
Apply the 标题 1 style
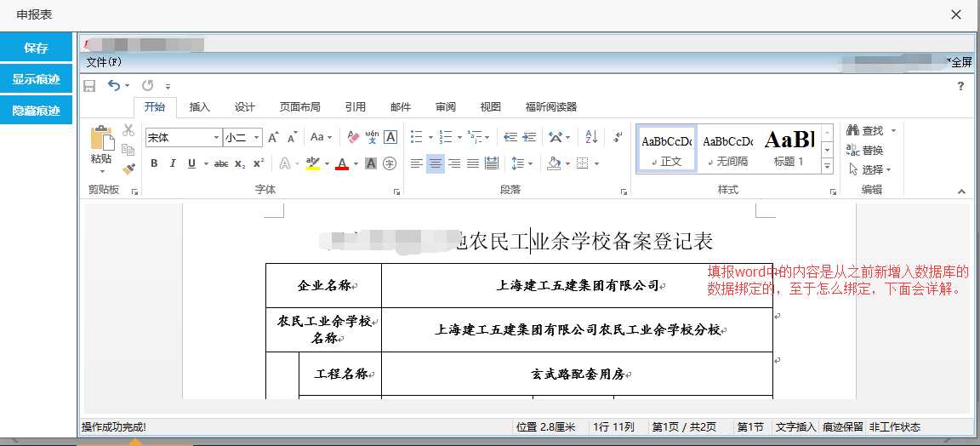789,149
